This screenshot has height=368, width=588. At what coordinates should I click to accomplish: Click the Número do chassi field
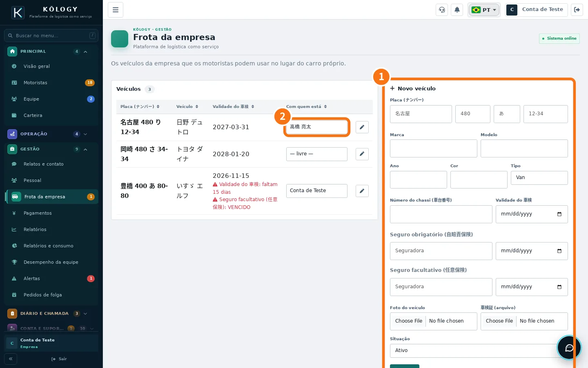(x=441, y=214)
